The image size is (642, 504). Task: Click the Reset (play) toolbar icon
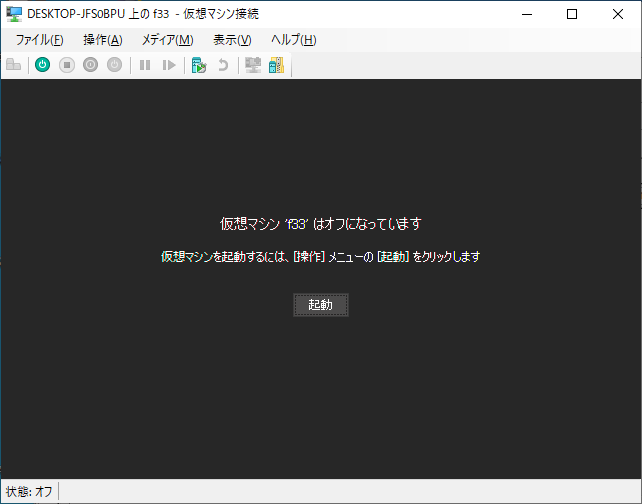pyautogui.click(x=169, y=65)
